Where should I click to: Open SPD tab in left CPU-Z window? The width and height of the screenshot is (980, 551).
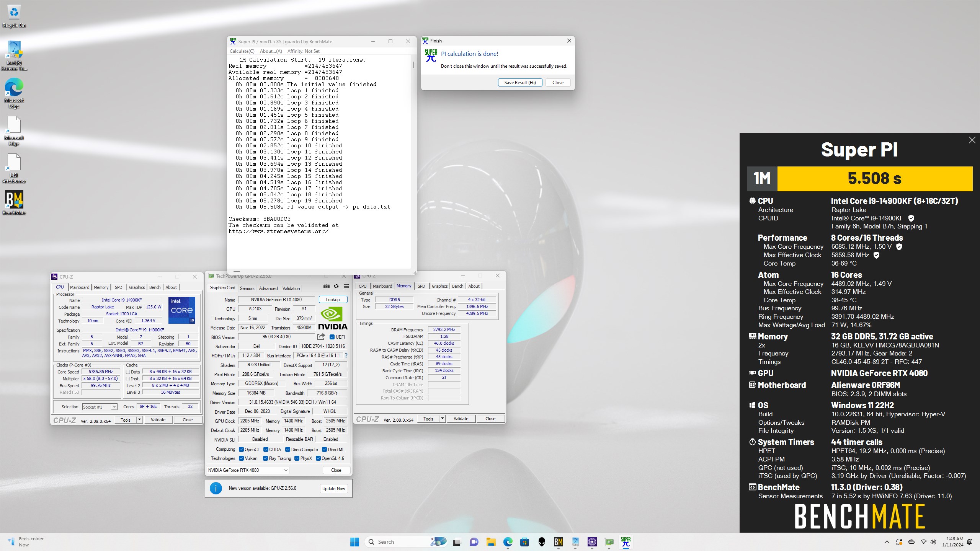119,287
